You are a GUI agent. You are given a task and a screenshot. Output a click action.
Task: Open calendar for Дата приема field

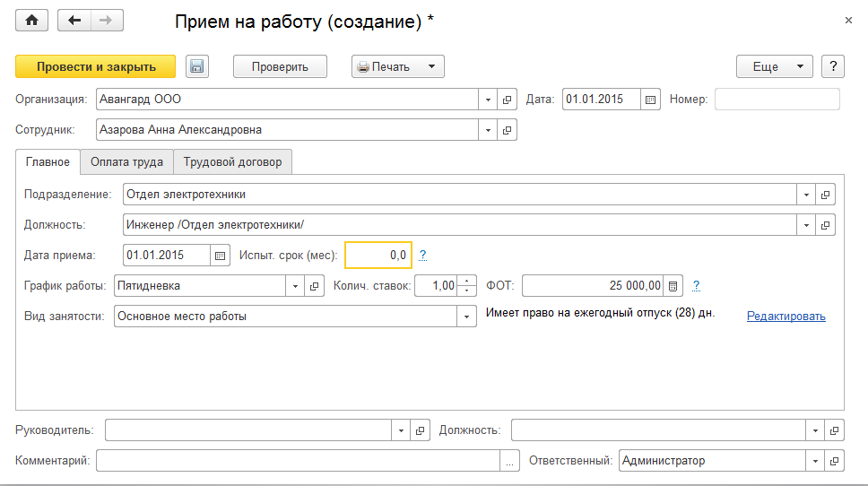coord(220,256)
